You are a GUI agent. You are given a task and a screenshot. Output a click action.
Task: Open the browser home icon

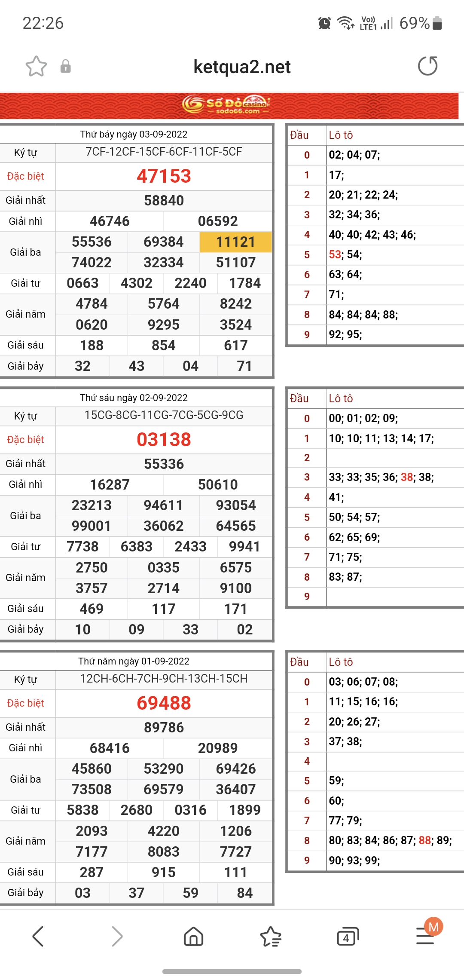point(193,936)
